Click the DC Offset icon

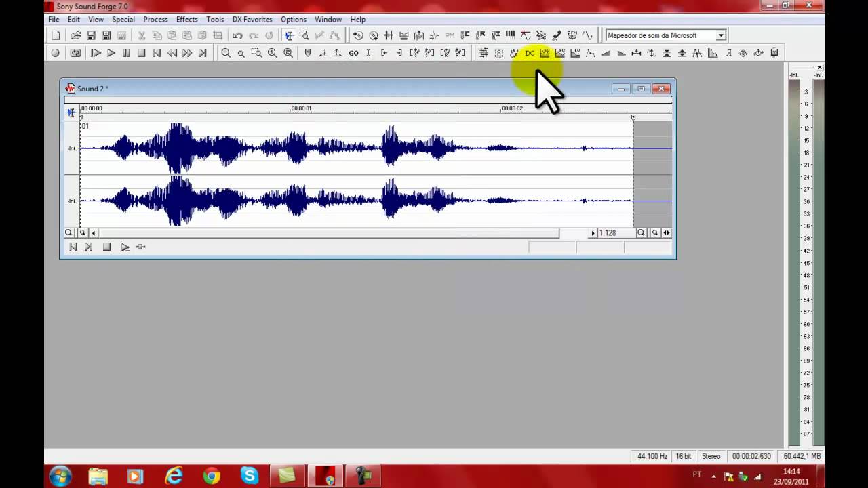point(530,53)
